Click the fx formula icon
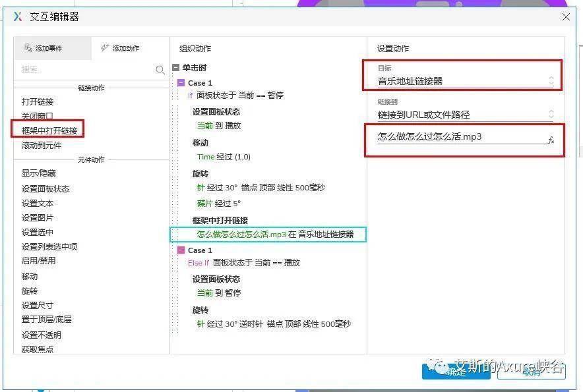Image resolution: width=583 pixels, height=392 pixels. point(551,140)
